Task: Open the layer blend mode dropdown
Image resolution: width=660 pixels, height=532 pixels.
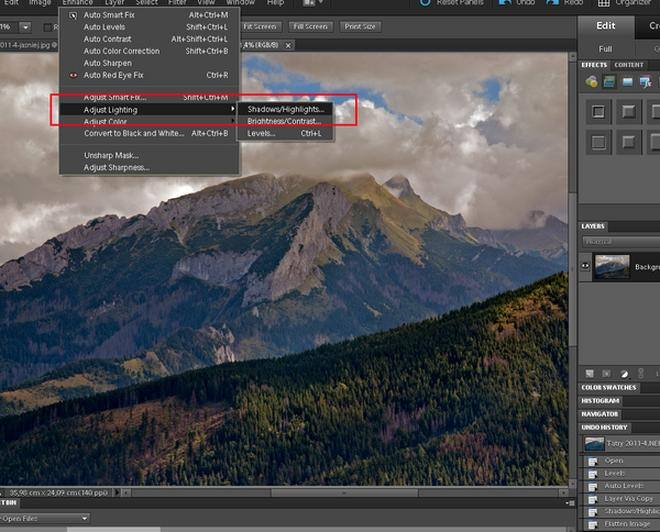Action: pos(621,242)
